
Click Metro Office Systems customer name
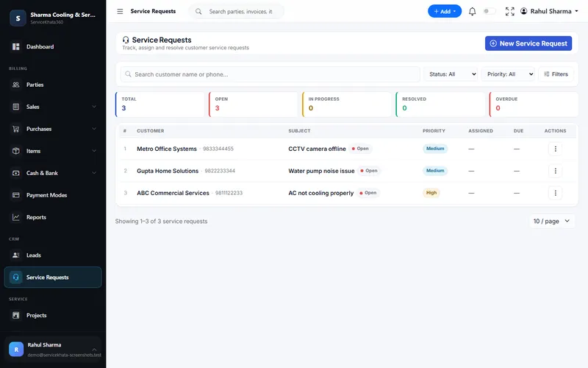(167, 149)
